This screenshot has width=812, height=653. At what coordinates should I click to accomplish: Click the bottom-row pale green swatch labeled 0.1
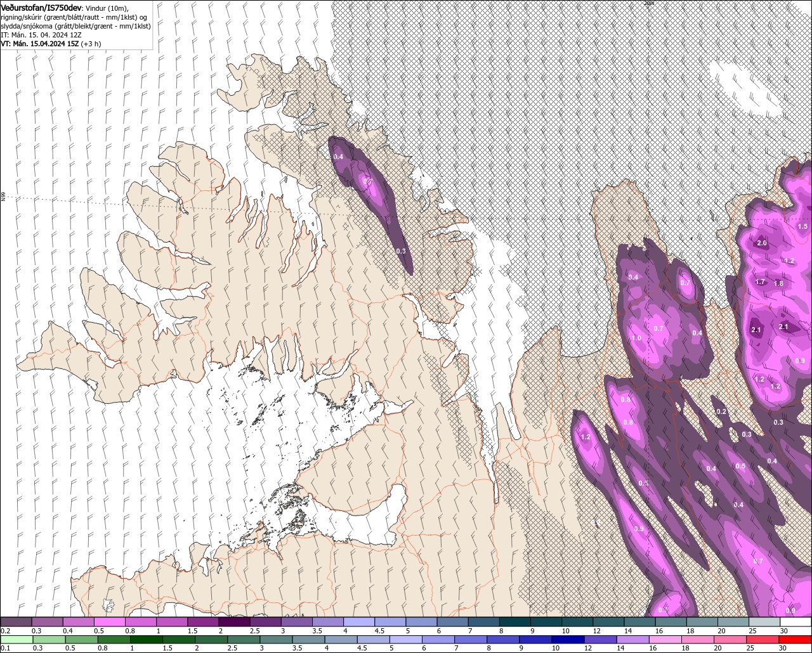click(16, 639)
